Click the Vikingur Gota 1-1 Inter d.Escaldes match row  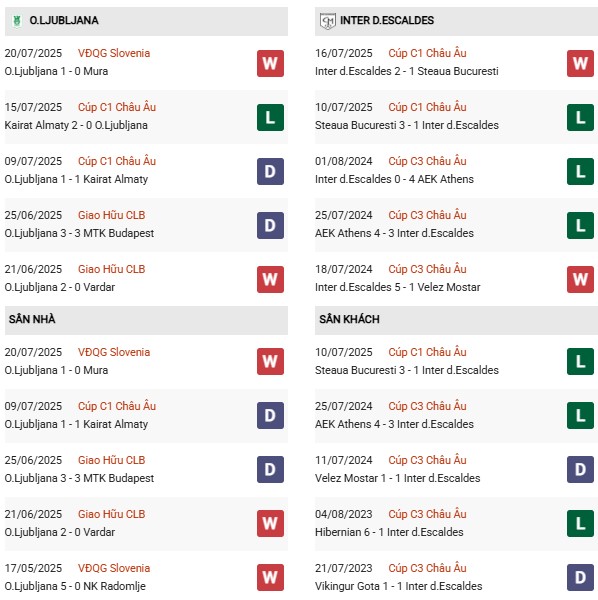click(456, 577)
